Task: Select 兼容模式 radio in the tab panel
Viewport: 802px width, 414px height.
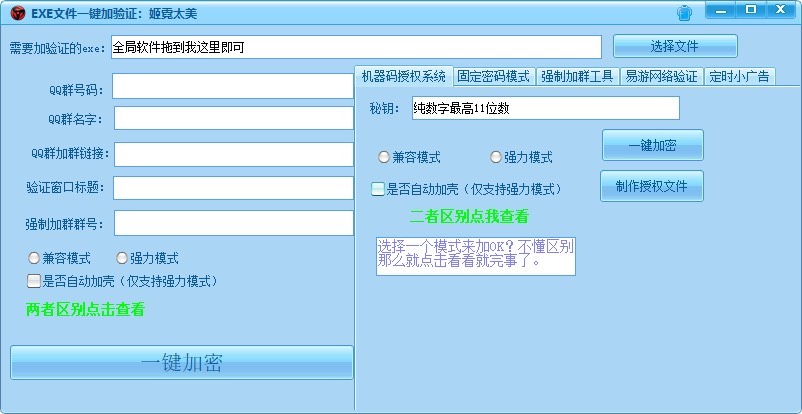Action: (x=384, y=157)
